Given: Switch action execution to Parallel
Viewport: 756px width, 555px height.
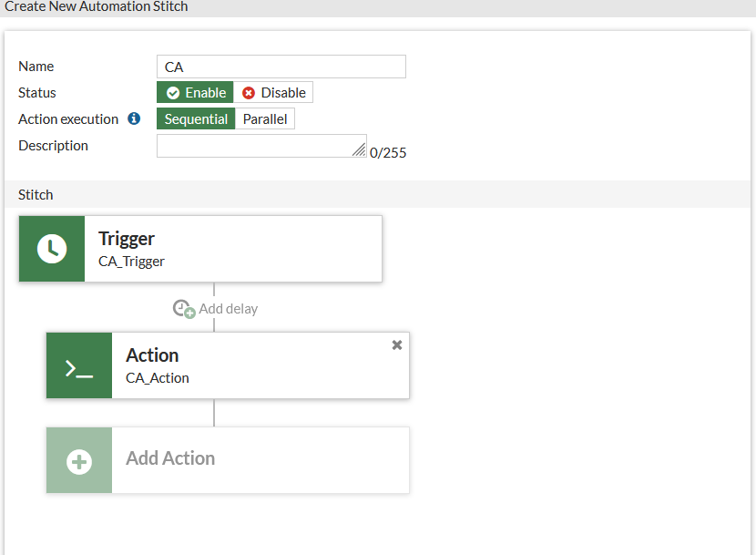Looking at the screenshot, I should click(x=265, y=119).
